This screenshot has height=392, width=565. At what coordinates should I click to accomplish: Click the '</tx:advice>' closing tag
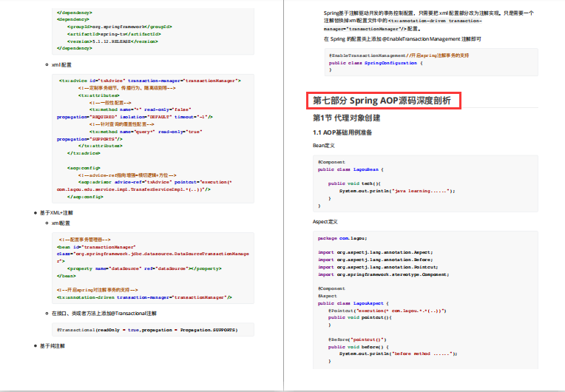point(84,153)
